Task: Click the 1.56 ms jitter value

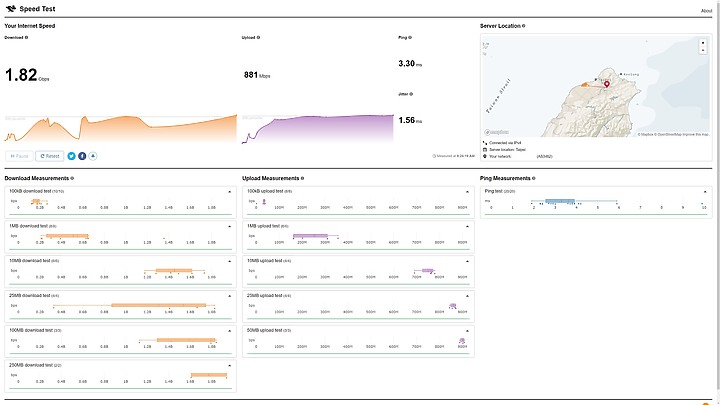Action: (410, 120)
